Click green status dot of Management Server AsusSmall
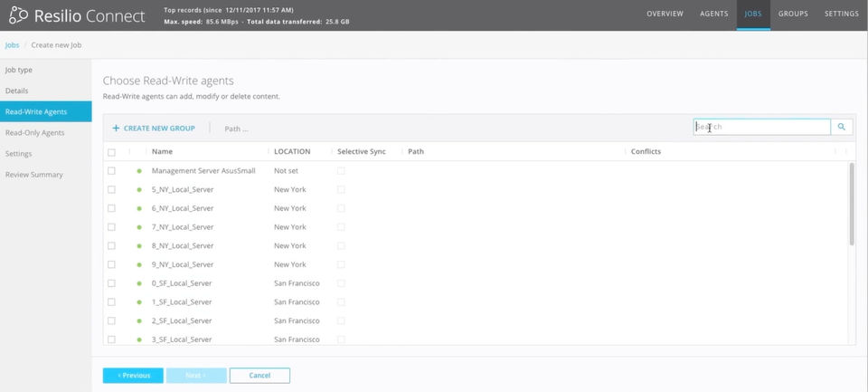 (139, 171)
